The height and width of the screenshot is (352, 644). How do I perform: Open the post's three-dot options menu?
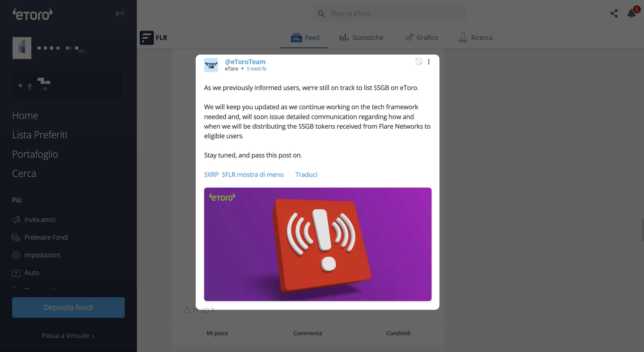coord(429,62)
